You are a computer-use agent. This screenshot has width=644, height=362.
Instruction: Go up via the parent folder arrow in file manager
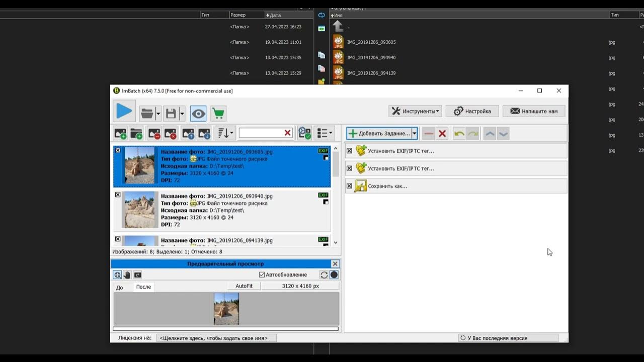point(338,26)
